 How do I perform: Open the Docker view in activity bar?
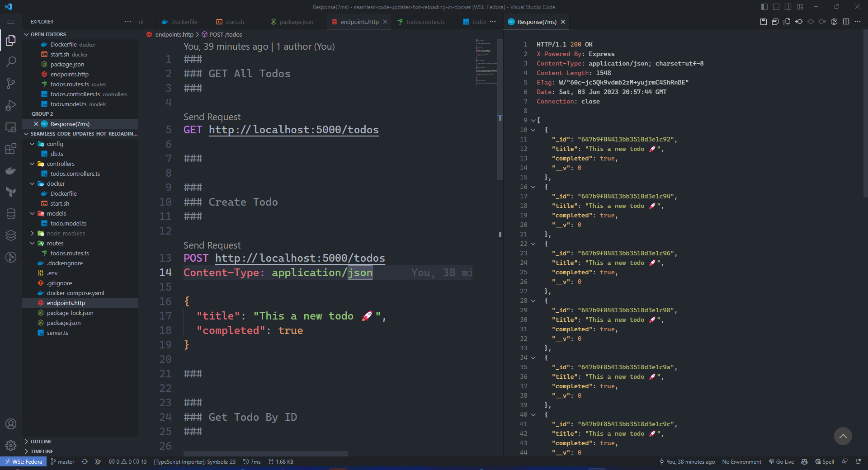(x=11, y=171)
